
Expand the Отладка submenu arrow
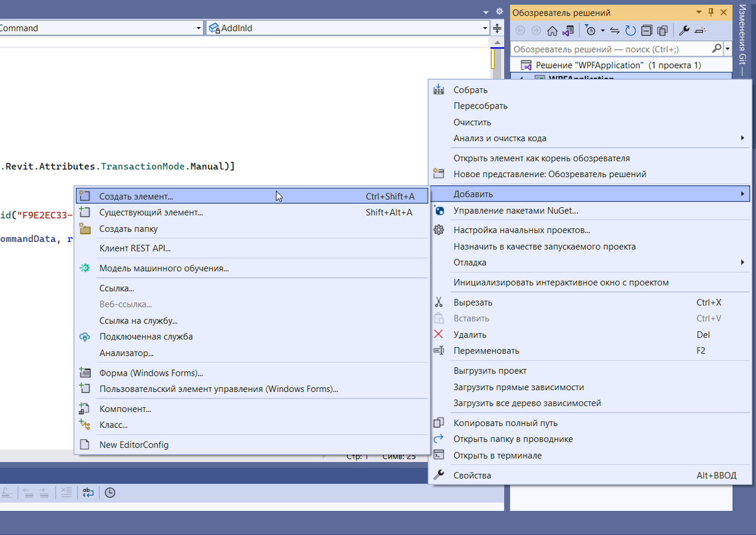(x=743, y=262)
